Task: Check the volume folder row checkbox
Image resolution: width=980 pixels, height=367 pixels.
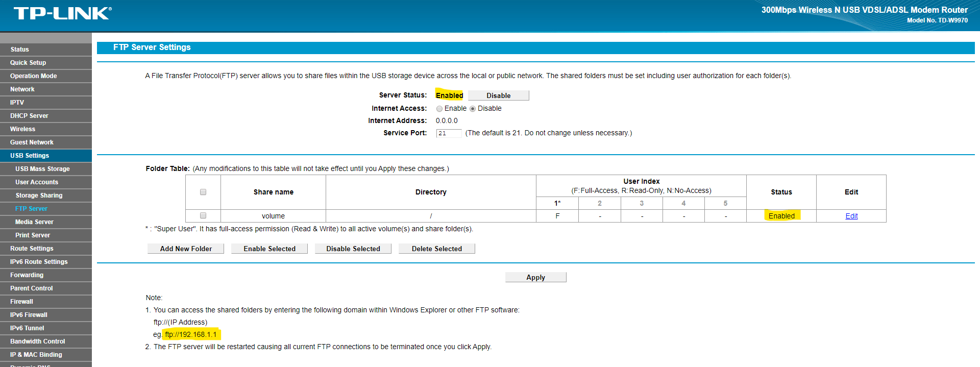Action: click(203, 215)
